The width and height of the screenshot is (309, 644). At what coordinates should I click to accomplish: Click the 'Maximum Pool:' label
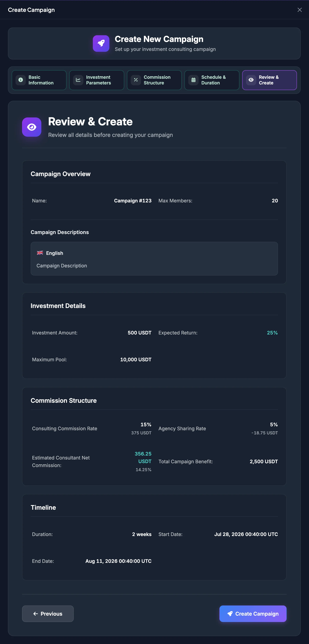coord(49,360)
